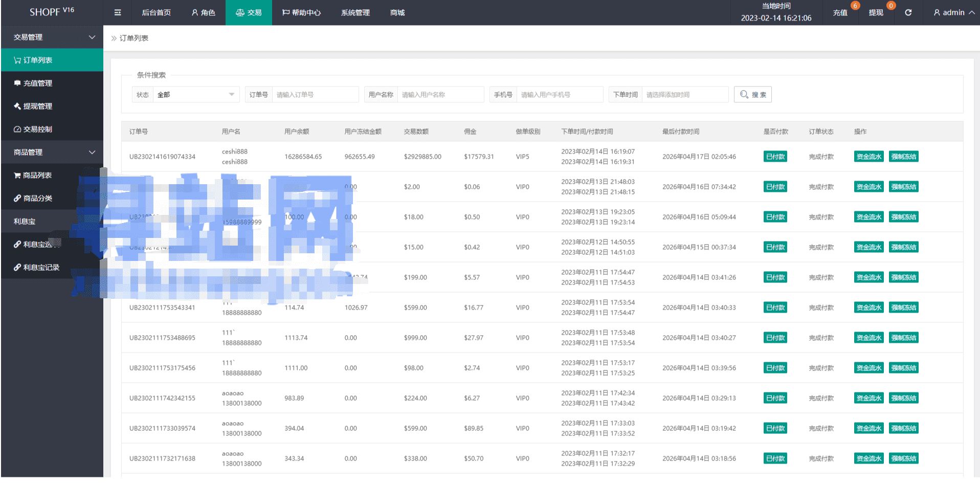Focus the 订单号 search input field
Screen dimensions: 980x483
315,95
